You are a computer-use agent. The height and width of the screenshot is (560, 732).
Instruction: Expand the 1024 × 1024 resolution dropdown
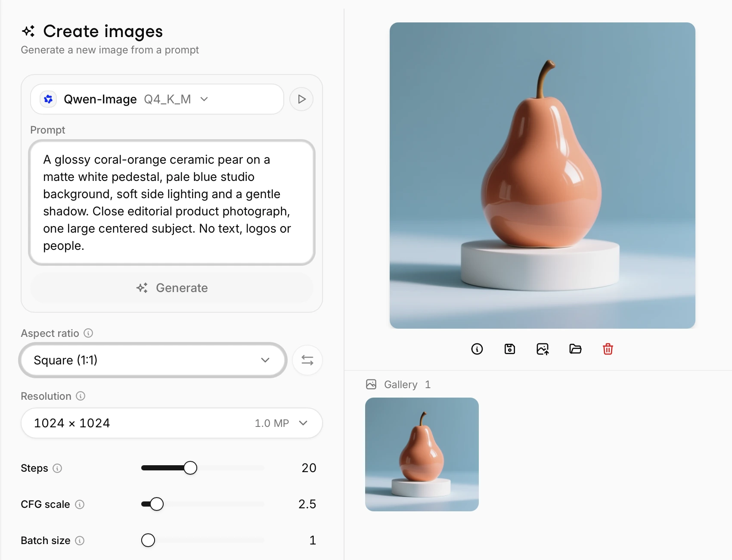tap(172, 423)
